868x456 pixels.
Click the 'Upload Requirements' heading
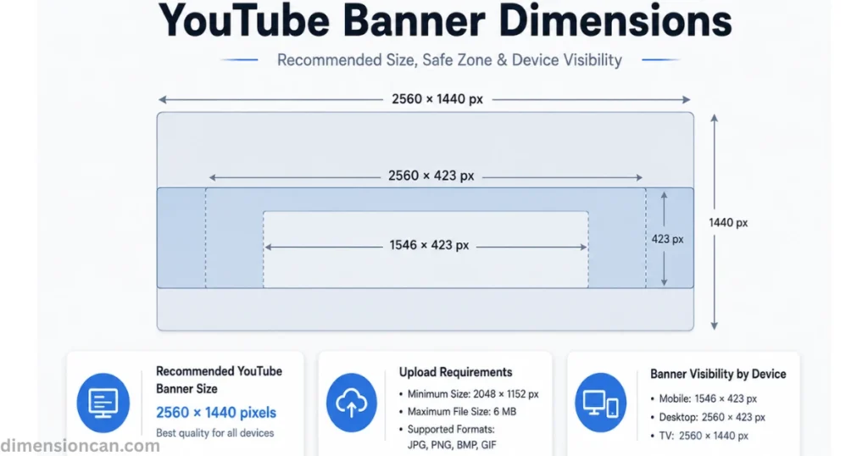coord(455,372)
